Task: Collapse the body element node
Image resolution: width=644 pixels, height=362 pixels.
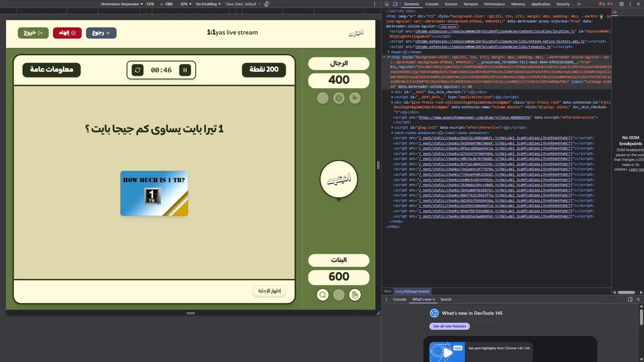Action: point(388,57)
